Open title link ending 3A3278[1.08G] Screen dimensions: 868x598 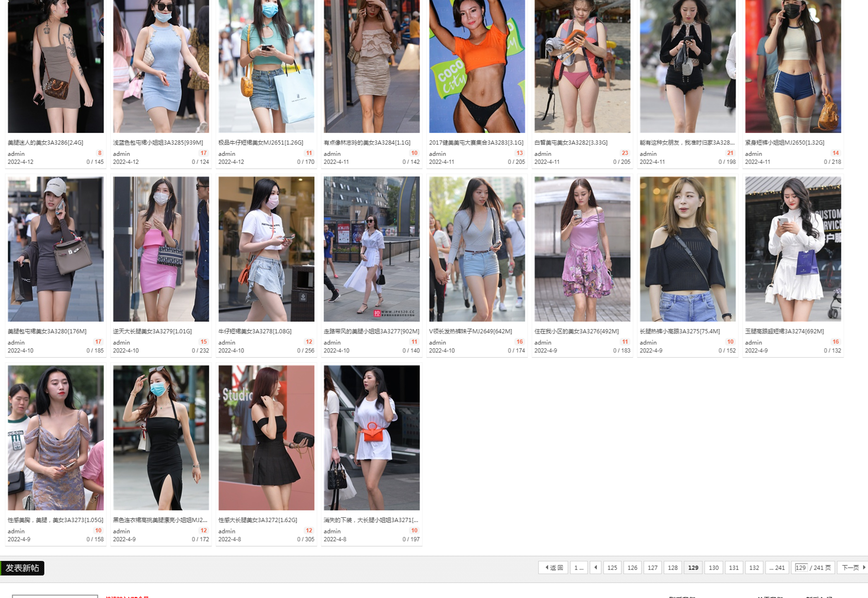255,331
